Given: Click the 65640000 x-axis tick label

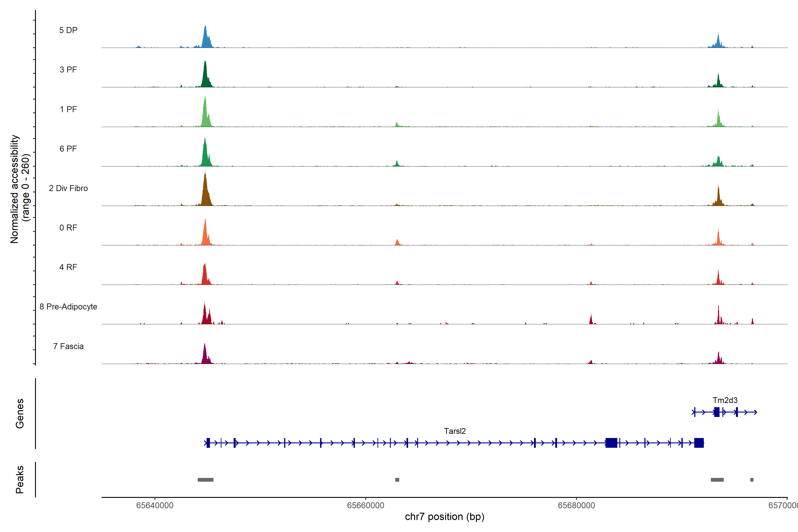Looking at the screenshot, I should point(155,506).
